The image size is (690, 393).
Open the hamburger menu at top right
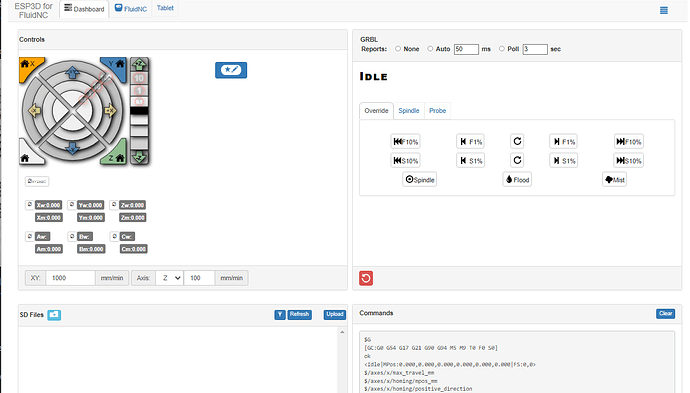(x=664, y=10)
